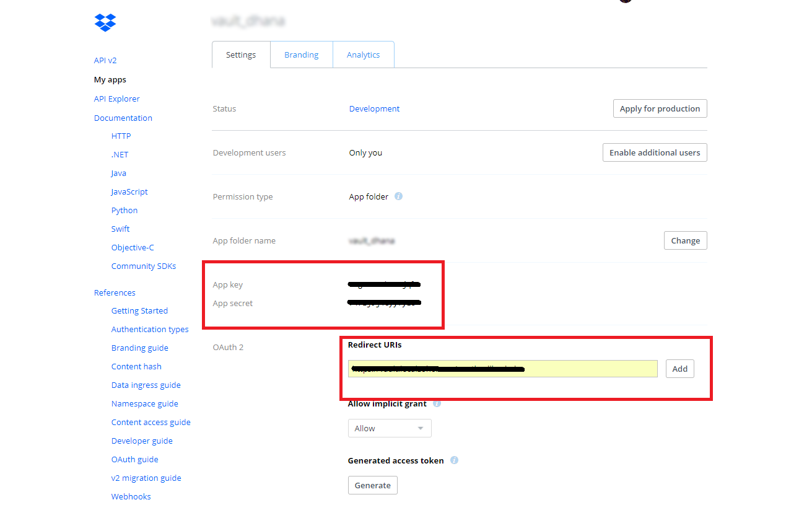Image resolution: width=812 pixels, height=505 pixels.
Task: Select the 'App folder' permission type value
Action: 369,196
